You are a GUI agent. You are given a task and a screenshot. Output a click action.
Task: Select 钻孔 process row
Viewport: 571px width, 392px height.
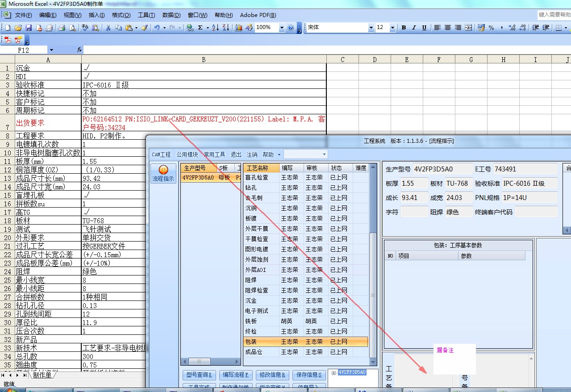click(x=306, y=188)
